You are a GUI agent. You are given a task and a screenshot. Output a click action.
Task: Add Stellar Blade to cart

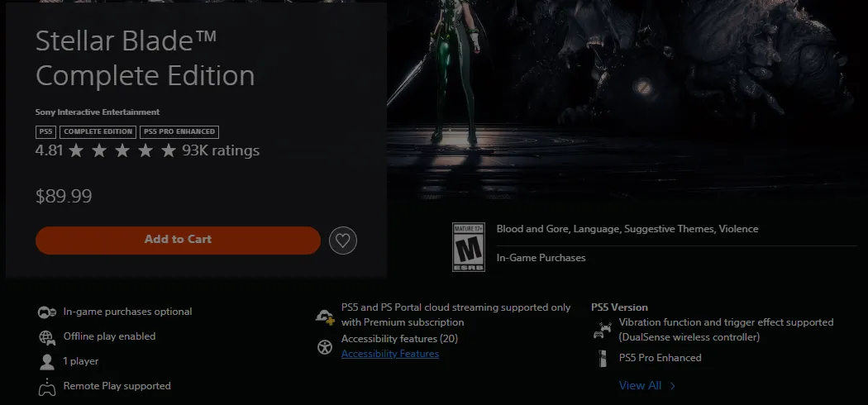[178, 241]
